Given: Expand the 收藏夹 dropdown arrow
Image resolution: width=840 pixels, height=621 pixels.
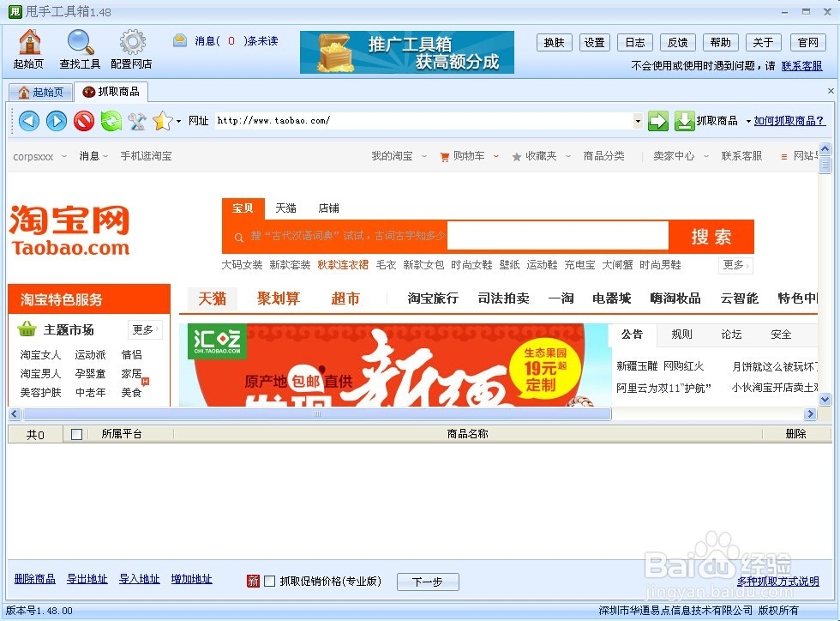Looking at the screenshot, I should (x=567, y=156).
